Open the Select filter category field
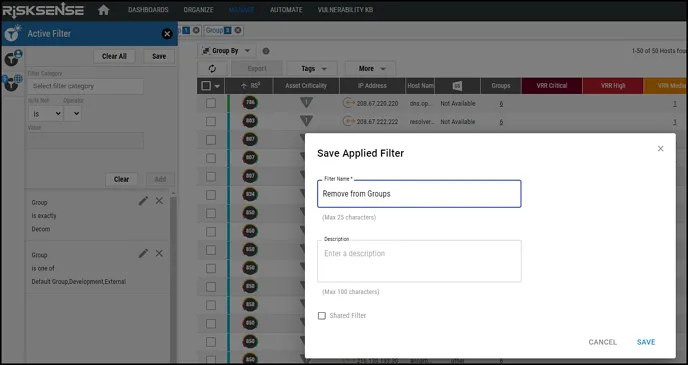688x365 pixels. [86, 86]
